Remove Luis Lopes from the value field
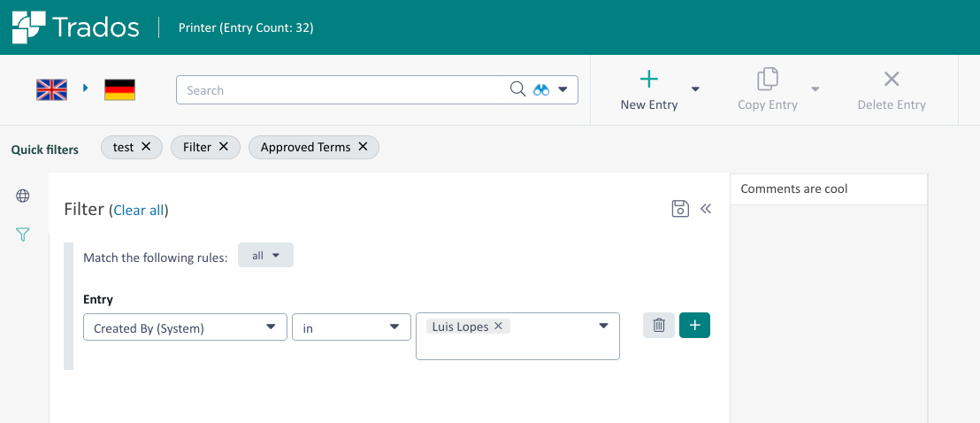This screenshot has width=980, height=423. click(x=498, y=327)
